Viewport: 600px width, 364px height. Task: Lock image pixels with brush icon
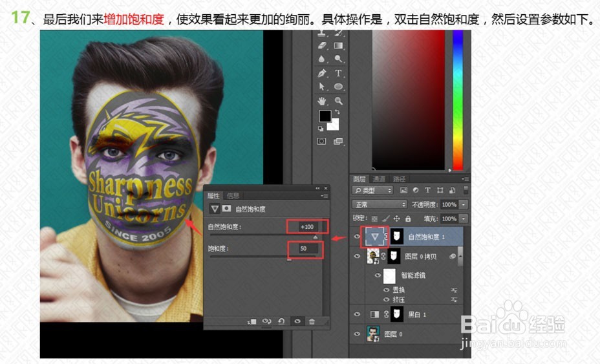click(386, 219)
